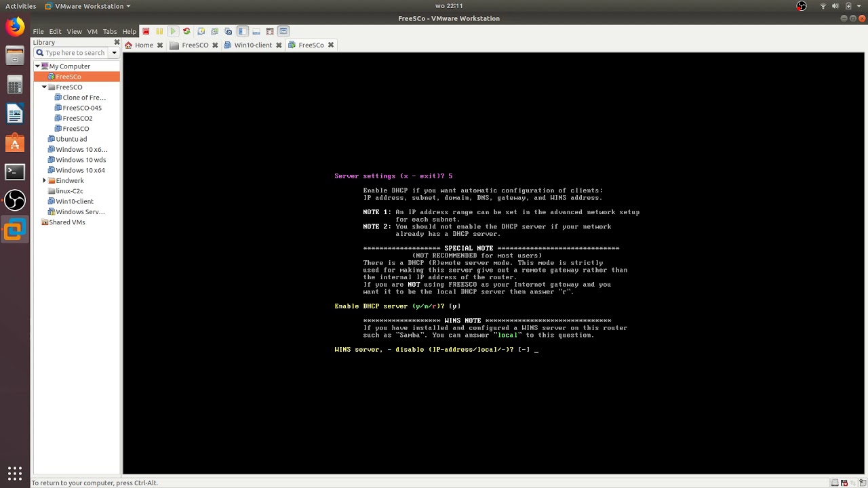This screenshot has width=868, height=488.
Task: Select Windows 10 wds VM
Action: 76,160
